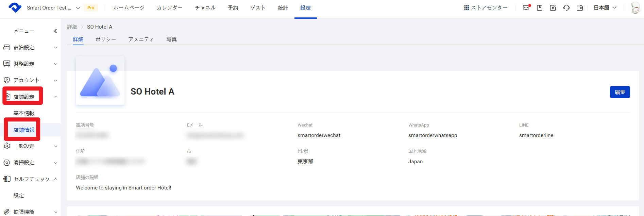The width and height of the screenshot is (644, 216).
Task: Click the headset customer support icon
Action: (x=566, y=8)
